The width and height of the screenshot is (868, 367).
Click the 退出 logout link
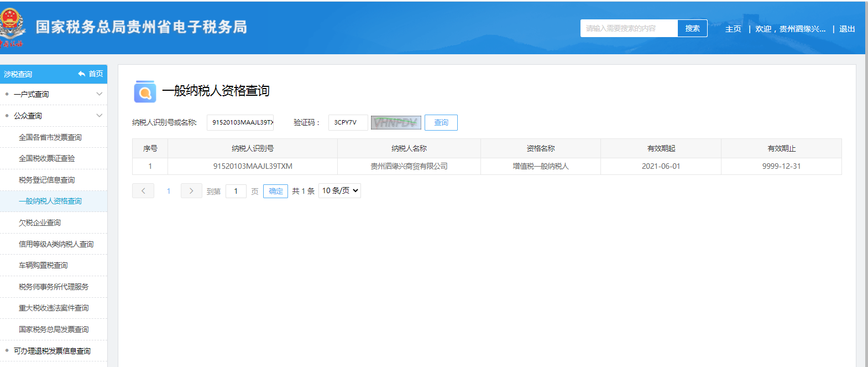tap(847, 29)
